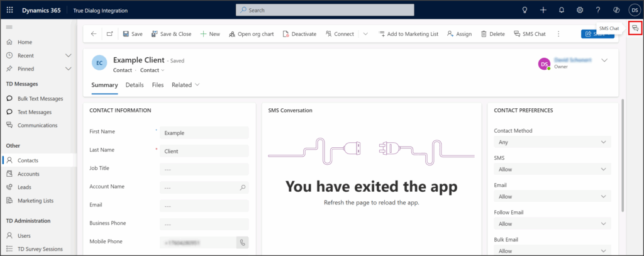
Task: Open the Contact form selector dropdown
Action: point(152,70)
